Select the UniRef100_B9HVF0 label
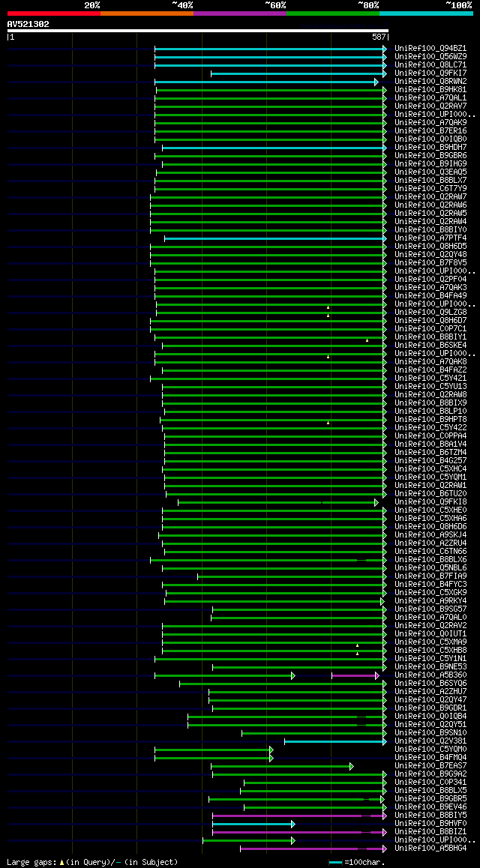The height and width of the screenshot is (868, 480). (x=430, y=824)
